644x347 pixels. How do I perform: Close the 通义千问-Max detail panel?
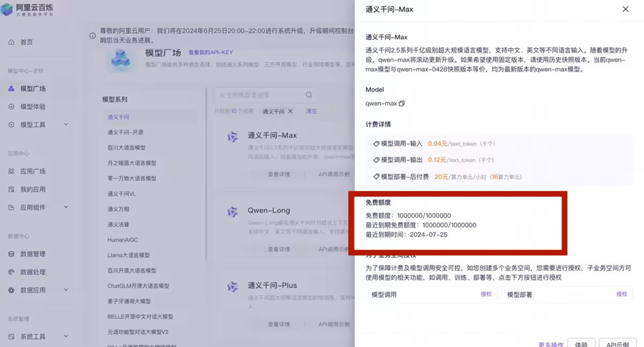625,9
